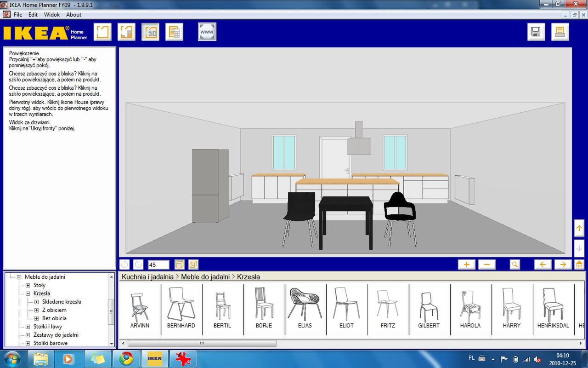
Task: Click the plus zoom-in button
Action: 467,264
